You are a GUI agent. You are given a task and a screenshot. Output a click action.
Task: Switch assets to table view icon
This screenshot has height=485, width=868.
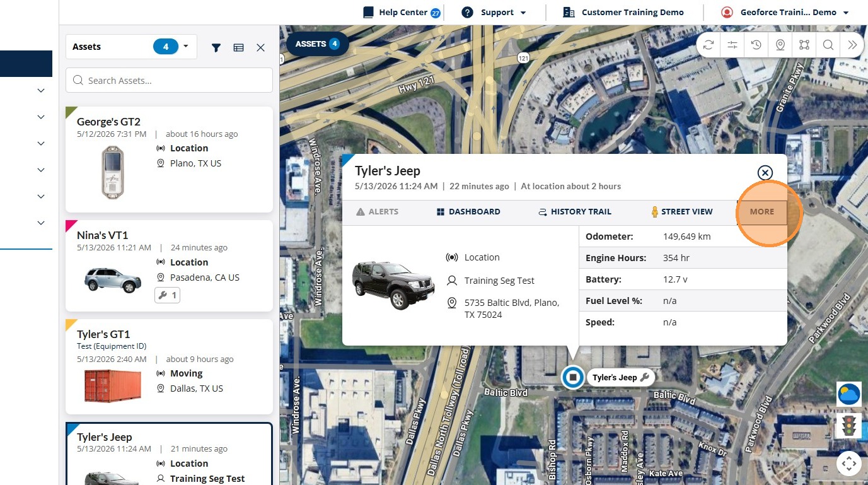coord(238,47)
